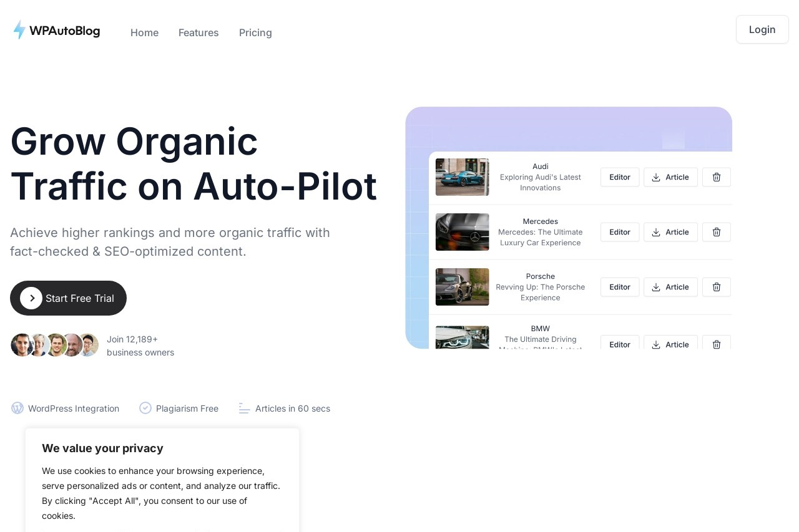Screen dimensions: 799x532
Task: Click the Plagiarism Free checkmark icon
Action: coord(145,408)
